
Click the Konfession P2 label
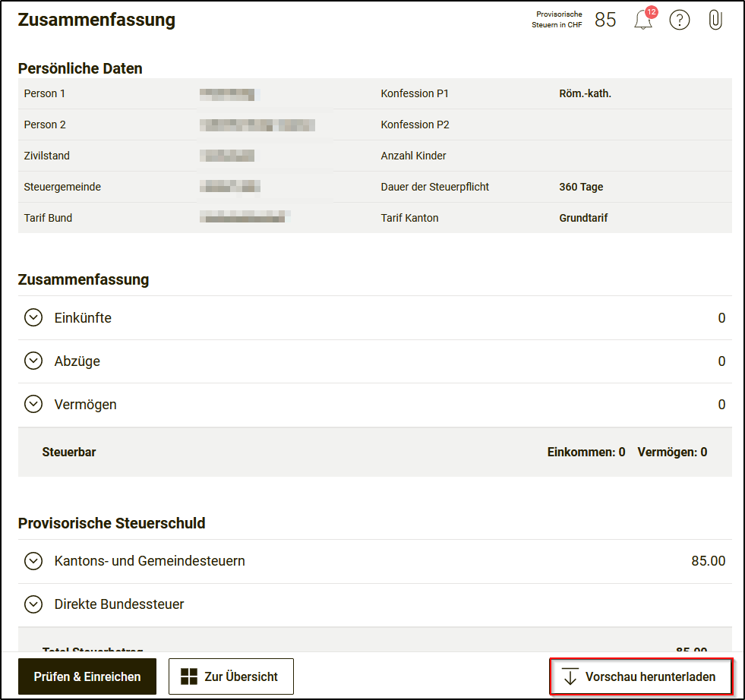[415, 125]
